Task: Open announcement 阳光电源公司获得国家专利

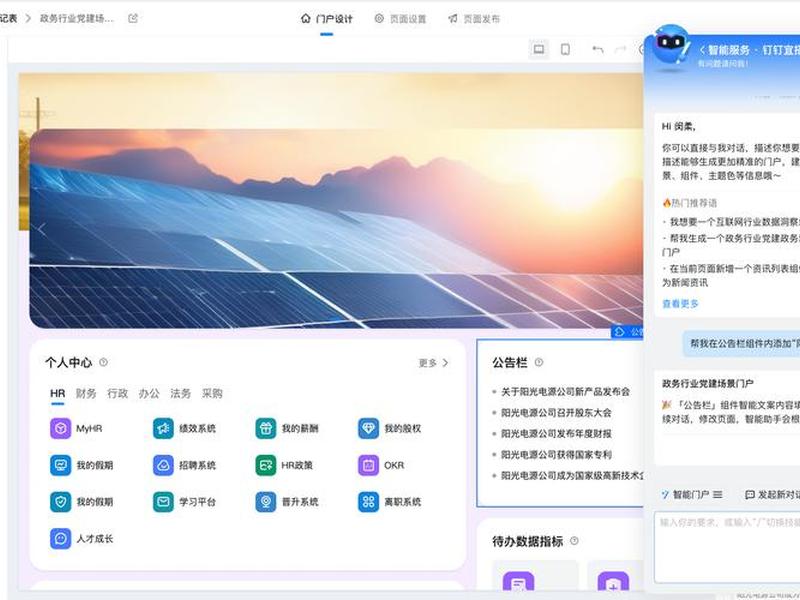Action: pyautogui.click(x=556, y=455)
